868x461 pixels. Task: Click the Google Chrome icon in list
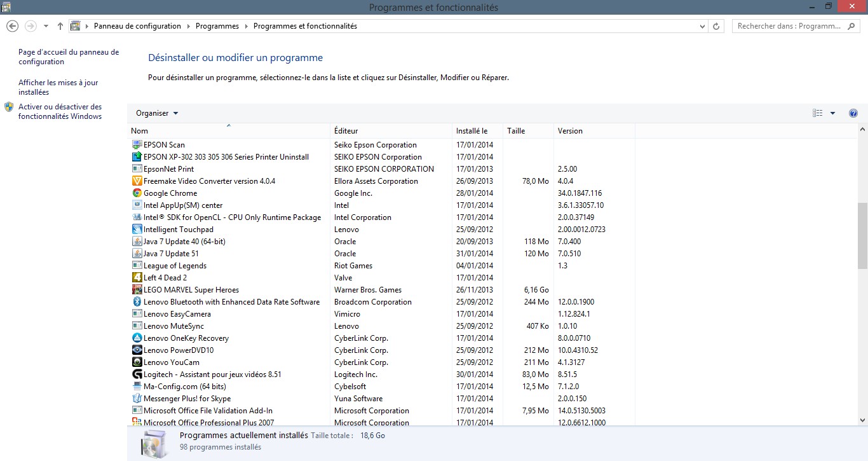click(x=137, y=193)
